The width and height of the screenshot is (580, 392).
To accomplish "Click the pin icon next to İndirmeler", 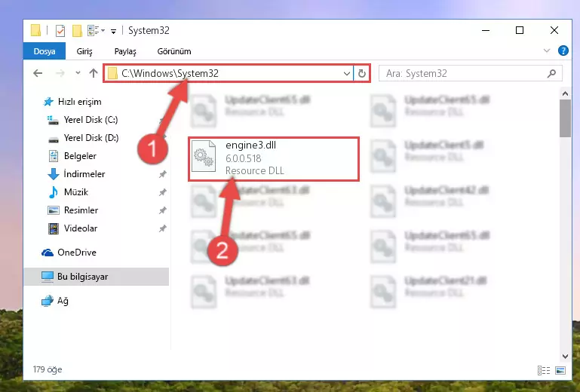I will coord(162,174).
